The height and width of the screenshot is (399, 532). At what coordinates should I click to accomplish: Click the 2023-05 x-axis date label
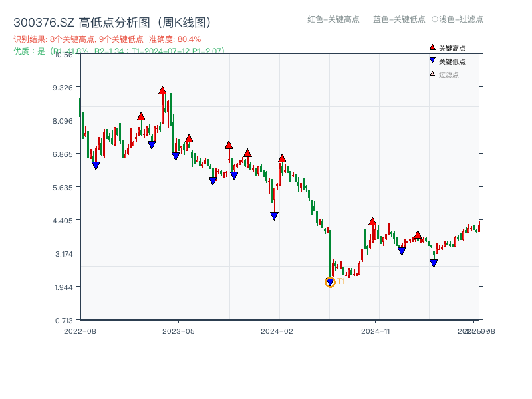(179, 331)
